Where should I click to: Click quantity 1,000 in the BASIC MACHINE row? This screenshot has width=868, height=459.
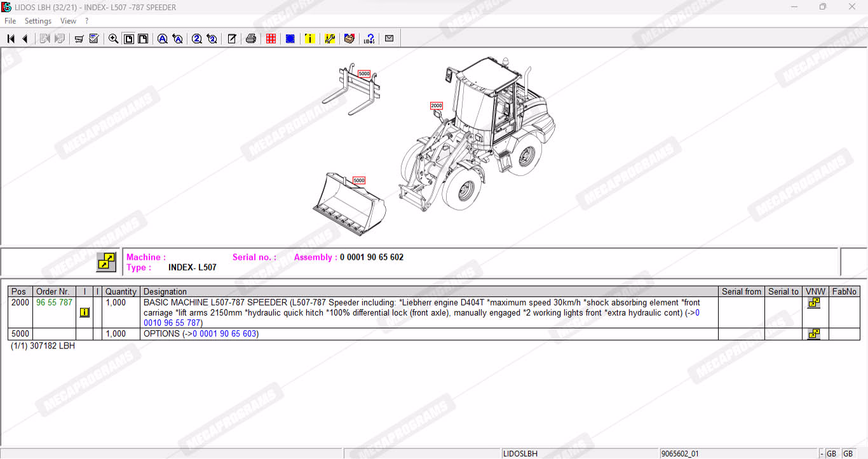click(116, 303)
